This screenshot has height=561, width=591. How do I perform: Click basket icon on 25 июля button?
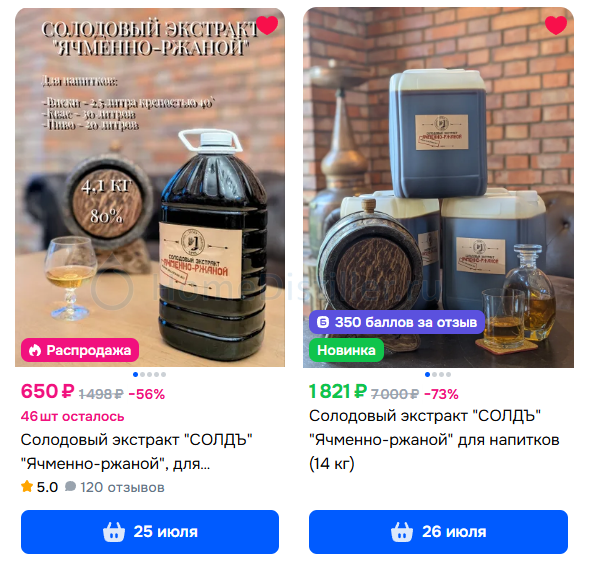[114, 532]
